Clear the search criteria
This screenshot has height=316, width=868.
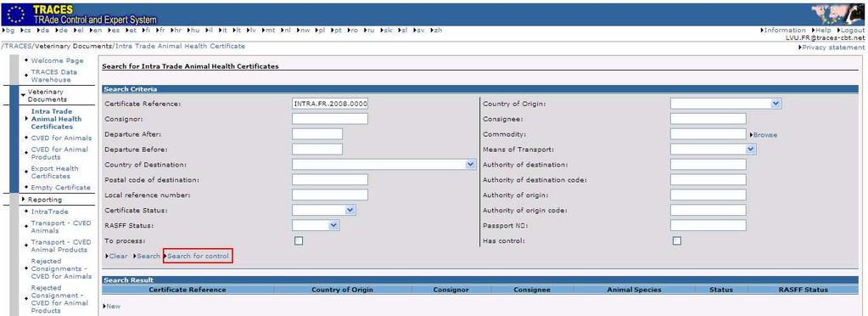click(116, 257)
